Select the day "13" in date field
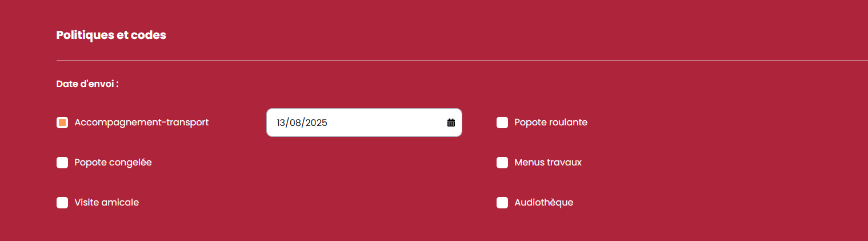Screen dimensions: 868x241 click(281, 123)
